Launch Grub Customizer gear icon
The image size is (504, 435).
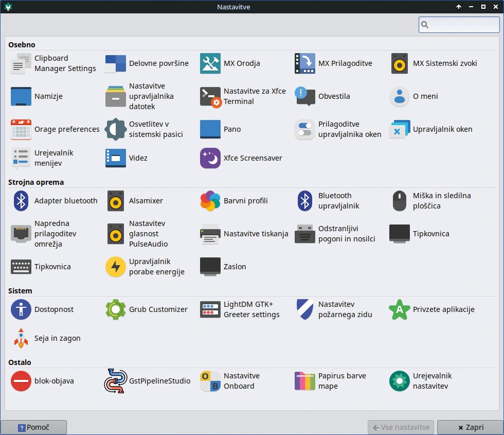pos(115,309)
